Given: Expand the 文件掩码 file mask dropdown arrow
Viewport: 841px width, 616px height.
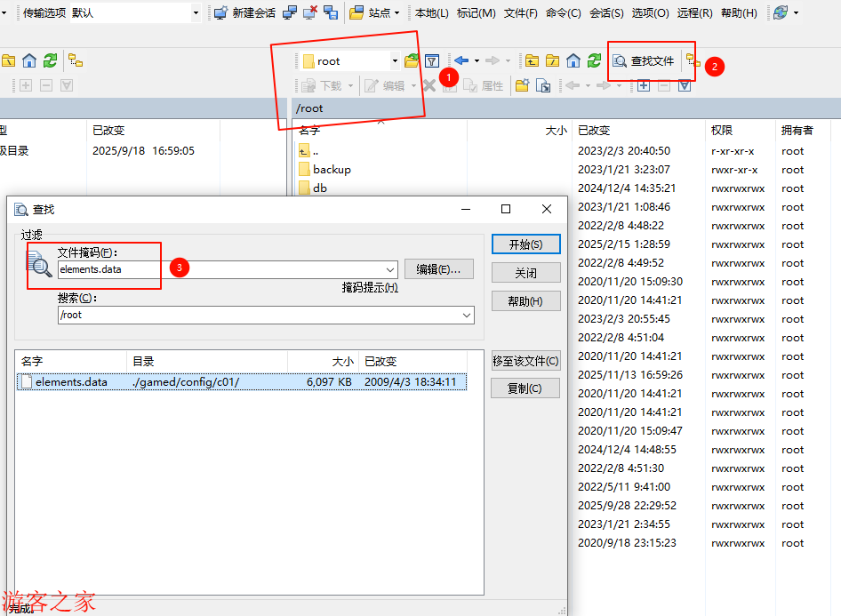Looking at the screenshot, I should pos(390,269).
